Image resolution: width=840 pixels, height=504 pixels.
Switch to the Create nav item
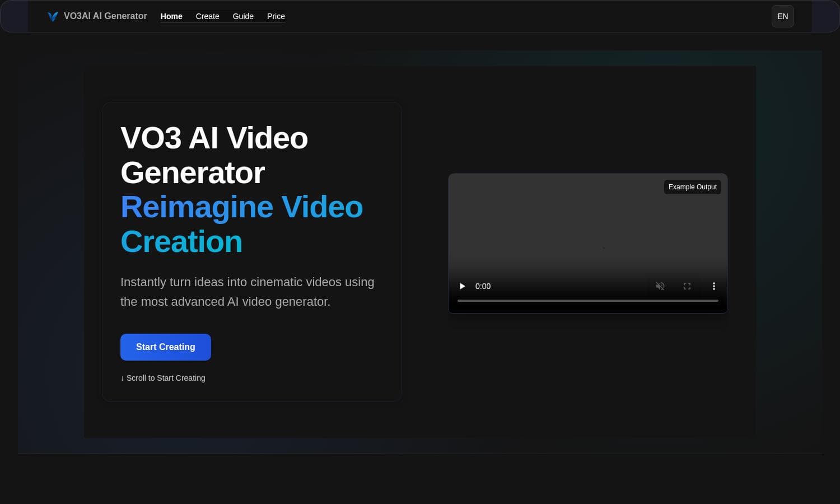click(x=207, y=16)
